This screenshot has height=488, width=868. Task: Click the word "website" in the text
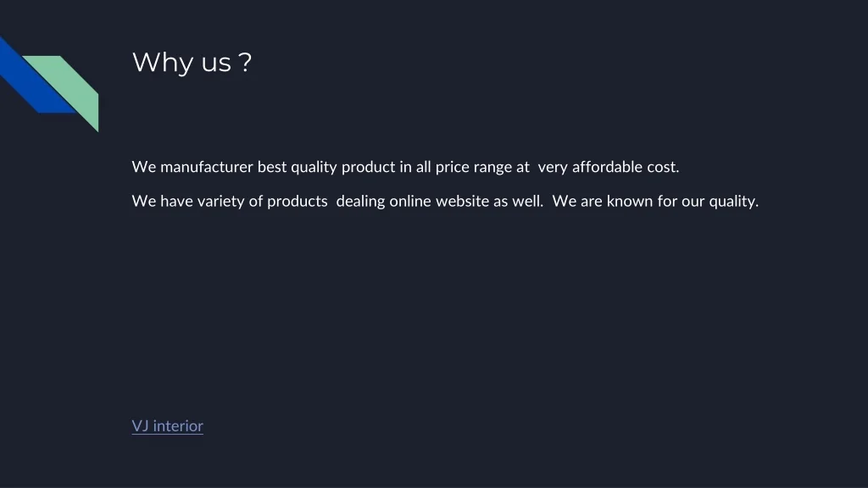(463, 202)
